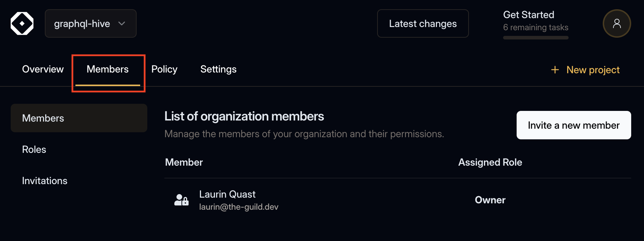The width and height of the screenshot is (644, 241).
Task: Select the Members tab
Action: (107, 69)
